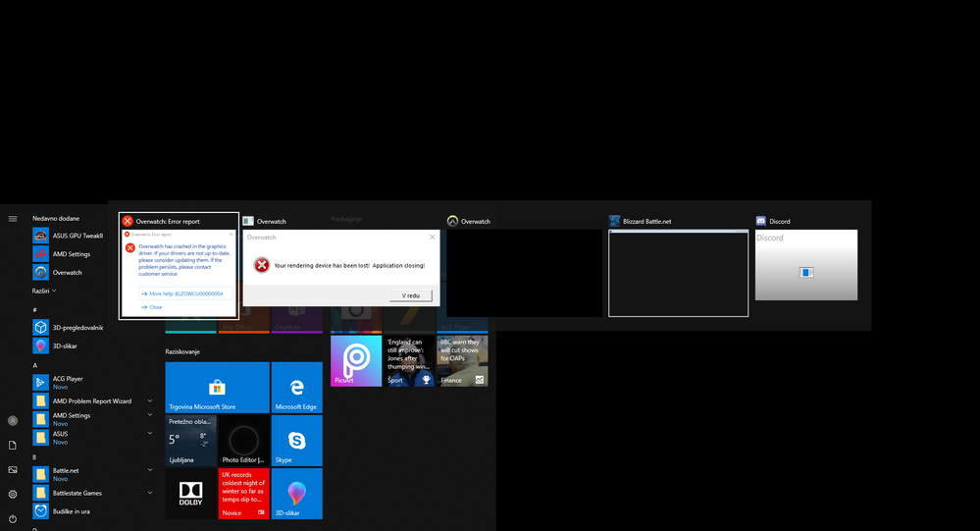Open Pictures from the Start sidebar
980x531 pixels.
(x=13, y=470)
